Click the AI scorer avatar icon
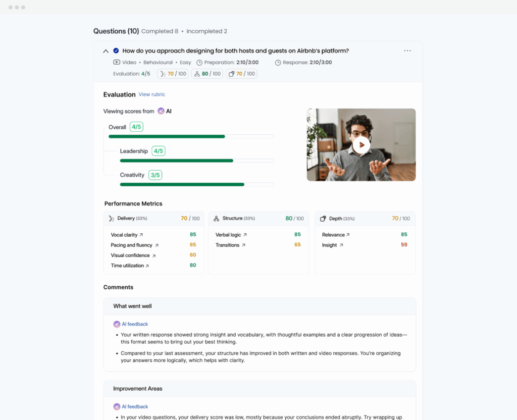517x420 pixels. (161, 111)
